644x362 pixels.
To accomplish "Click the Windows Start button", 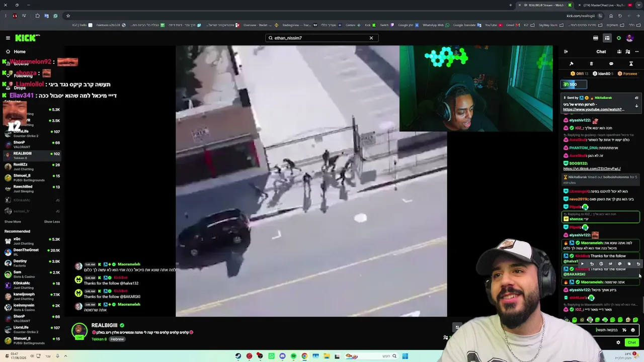I will pyautogui.click(x=405, y=356).
